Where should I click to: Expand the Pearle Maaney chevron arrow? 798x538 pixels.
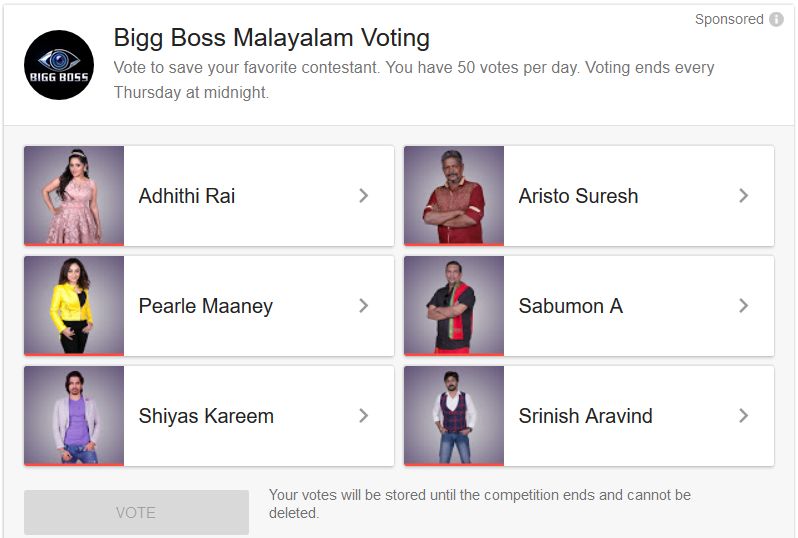click(x=363, y=306)
